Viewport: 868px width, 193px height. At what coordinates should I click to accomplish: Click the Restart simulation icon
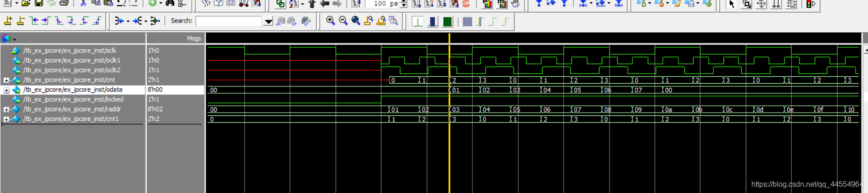(x=357, y=4)
